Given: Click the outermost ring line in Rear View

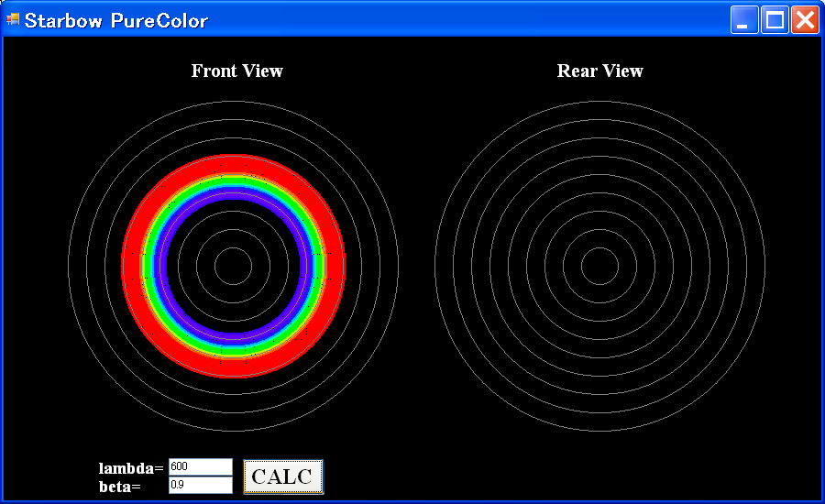Looking at the screenshot, I should (599, 101).
